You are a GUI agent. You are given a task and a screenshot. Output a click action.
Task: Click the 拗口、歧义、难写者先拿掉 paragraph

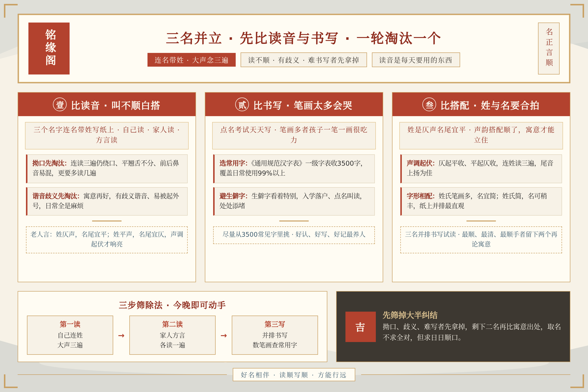(x=472, y=332)
